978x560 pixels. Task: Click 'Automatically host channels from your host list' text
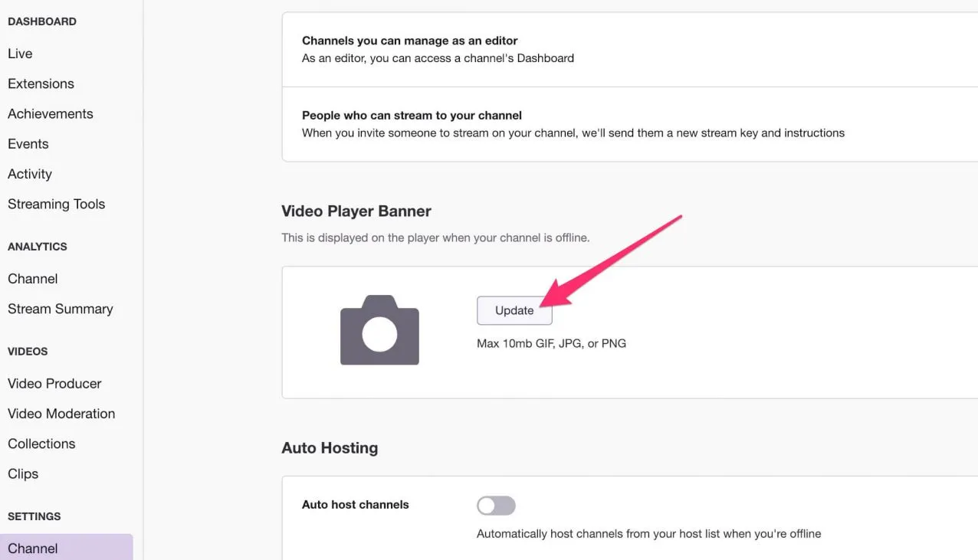(x=648, y=533)
